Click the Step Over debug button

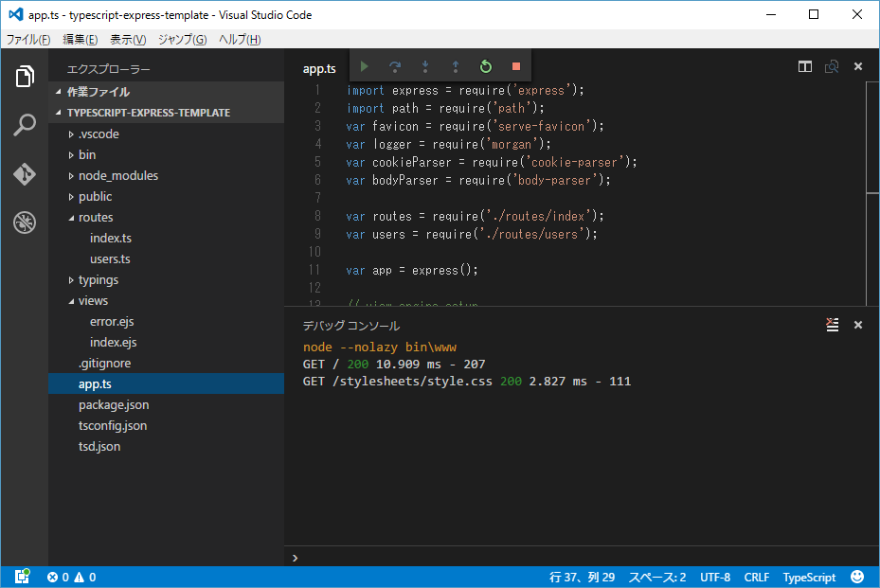[x=395, y=67]
